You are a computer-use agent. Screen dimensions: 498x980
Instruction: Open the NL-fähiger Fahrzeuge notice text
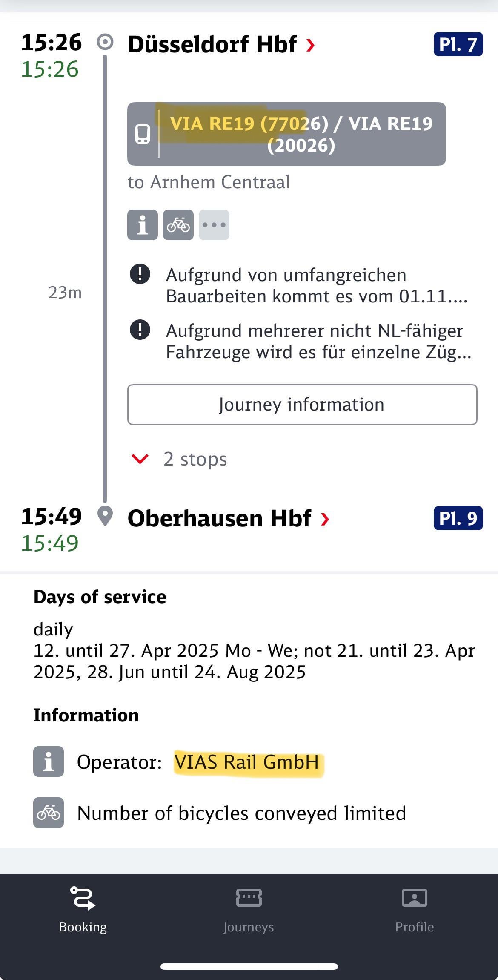pyautogui.click(x=318, y=341)
